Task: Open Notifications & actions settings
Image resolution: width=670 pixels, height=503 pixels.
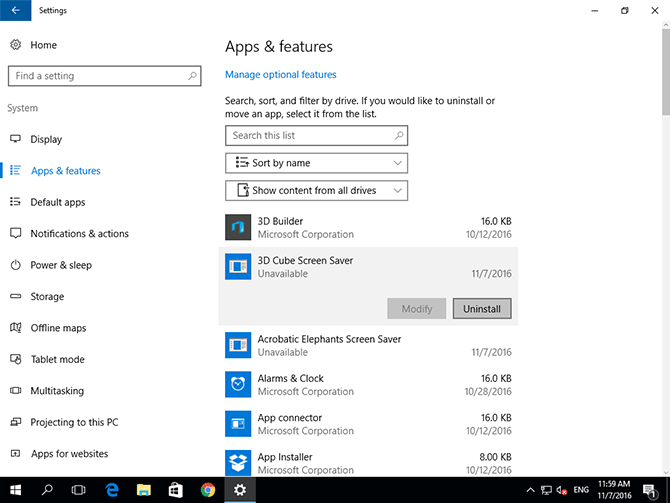Action: coord(79,234)
